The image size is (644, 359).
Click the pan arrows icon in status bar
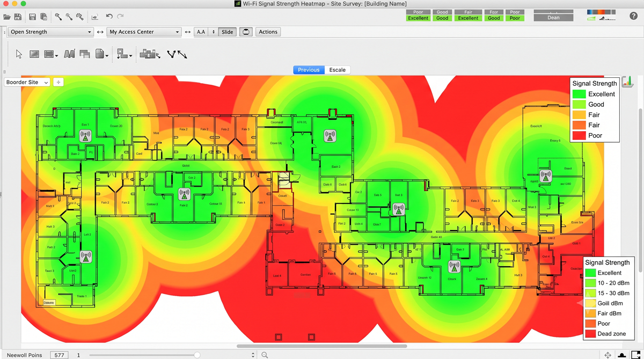pyautogui.click(x=608, y=355)
